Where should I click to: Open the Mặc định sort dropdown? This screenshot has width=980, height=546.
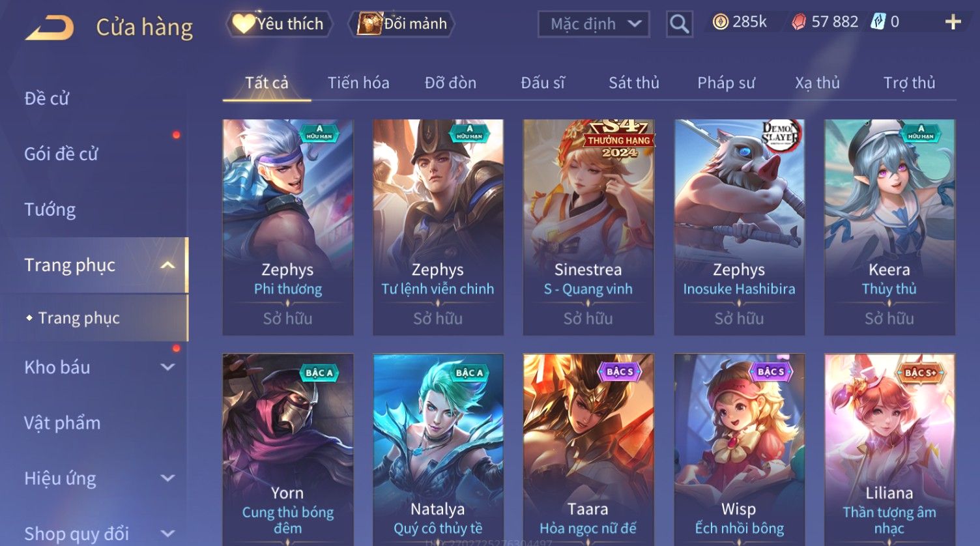(x=594, y=24)
